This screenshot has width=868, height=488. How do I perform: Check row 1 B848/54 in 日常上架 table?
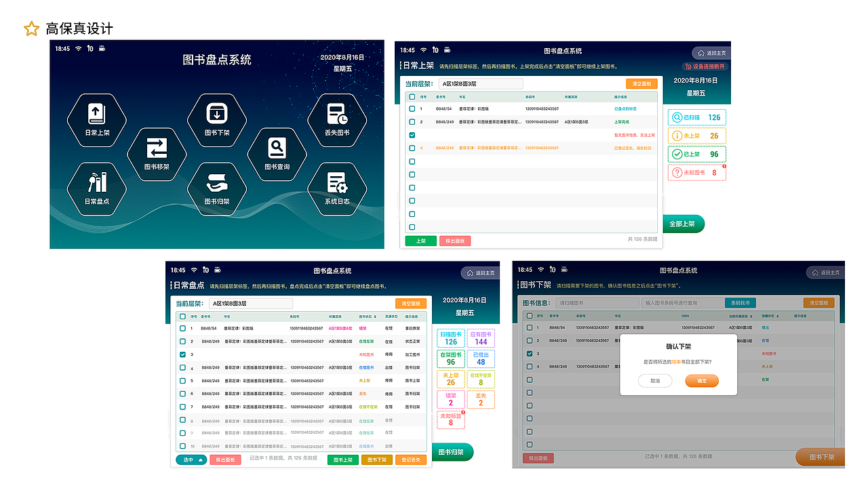(x=412, y=108)
